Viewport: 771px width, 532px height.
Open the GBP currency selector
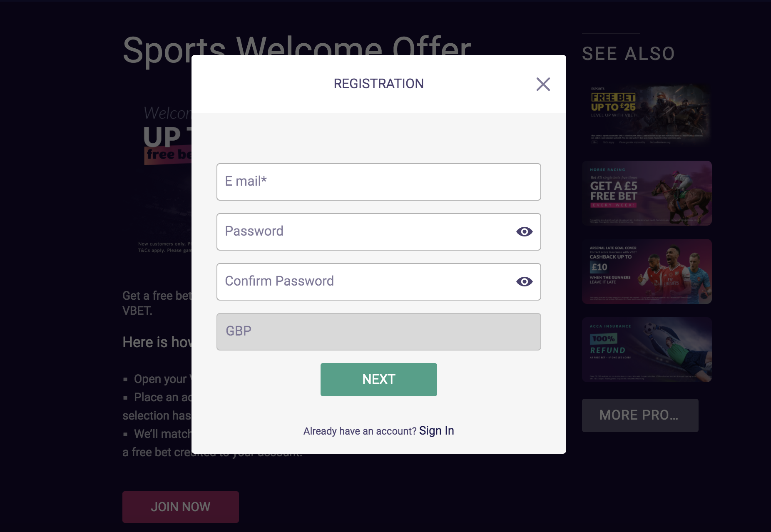(378, 331)
